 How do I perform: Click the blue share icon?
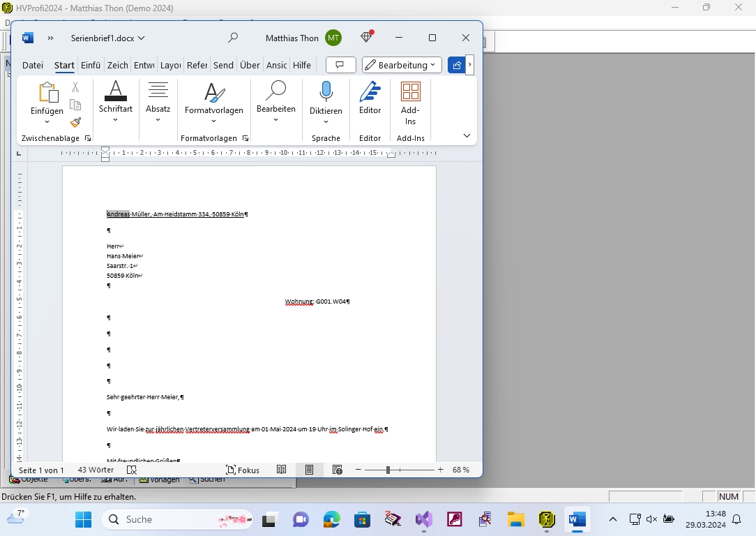(x=456, y=65)
